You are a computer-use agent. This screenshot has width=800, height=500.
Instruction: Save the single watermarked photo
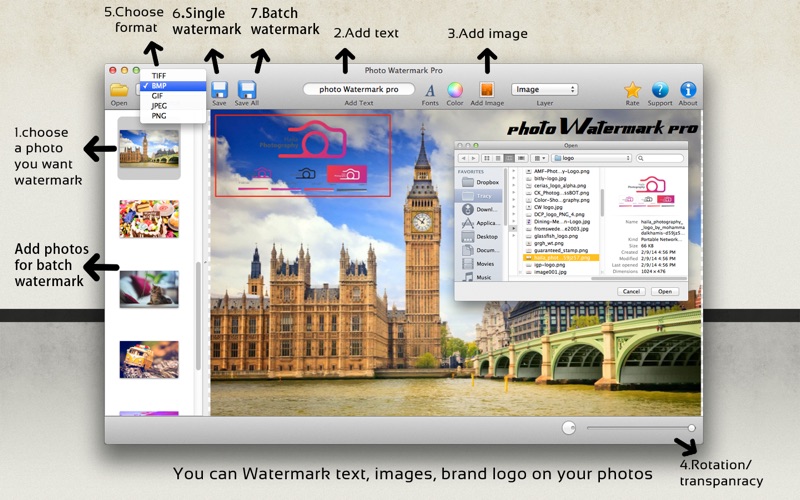click(219, 90)
